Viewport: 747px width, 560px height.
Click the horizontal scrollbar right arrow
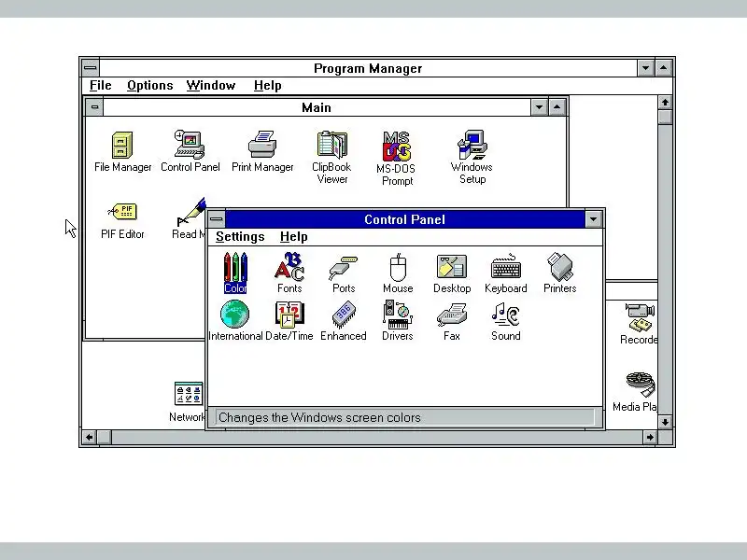click(650, 437)
